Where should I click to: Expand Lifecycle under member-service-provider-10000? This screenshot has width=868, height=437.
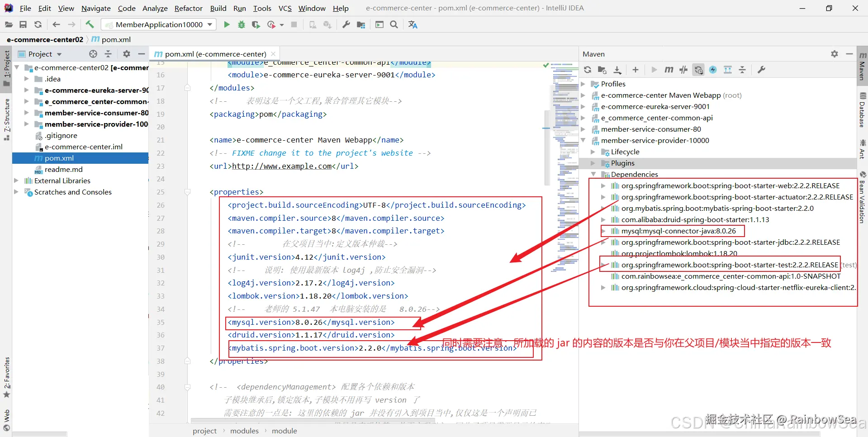tap(593, 152)
